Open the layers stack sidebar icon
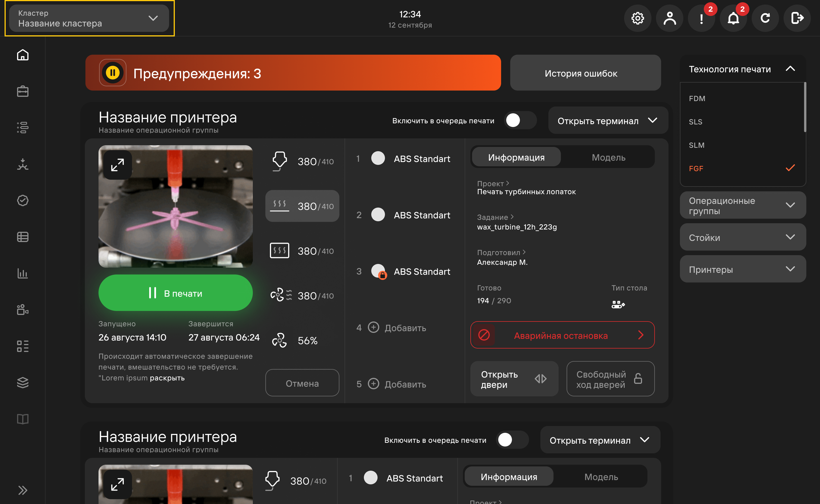 (x=23, y=382)
